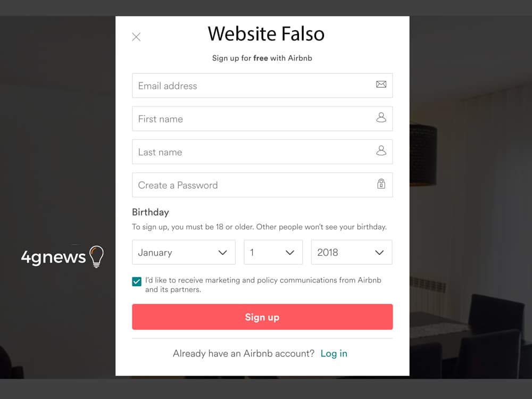532x399 pixels.
Task: Click the person icon in First name field
Action: [x=381, y=118]
